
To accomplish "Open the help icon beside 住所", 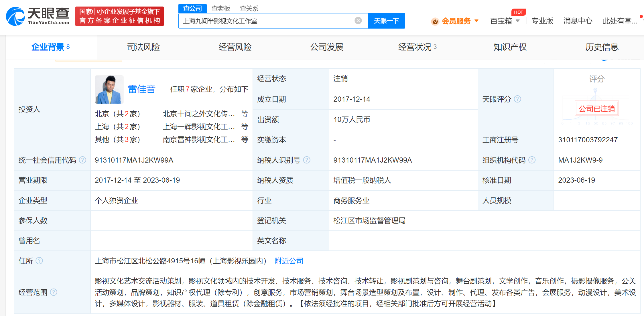I will tap(39, 261).
